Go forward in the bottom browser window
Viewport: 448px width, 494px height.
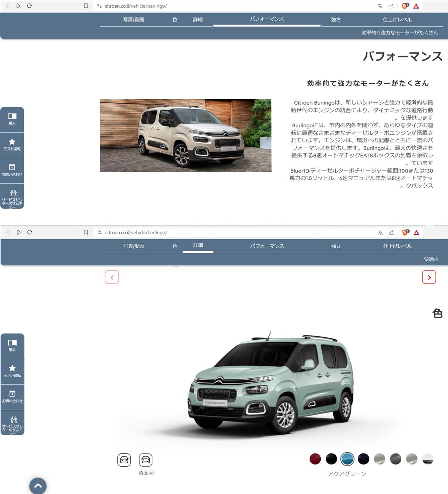tap(19, 232)
